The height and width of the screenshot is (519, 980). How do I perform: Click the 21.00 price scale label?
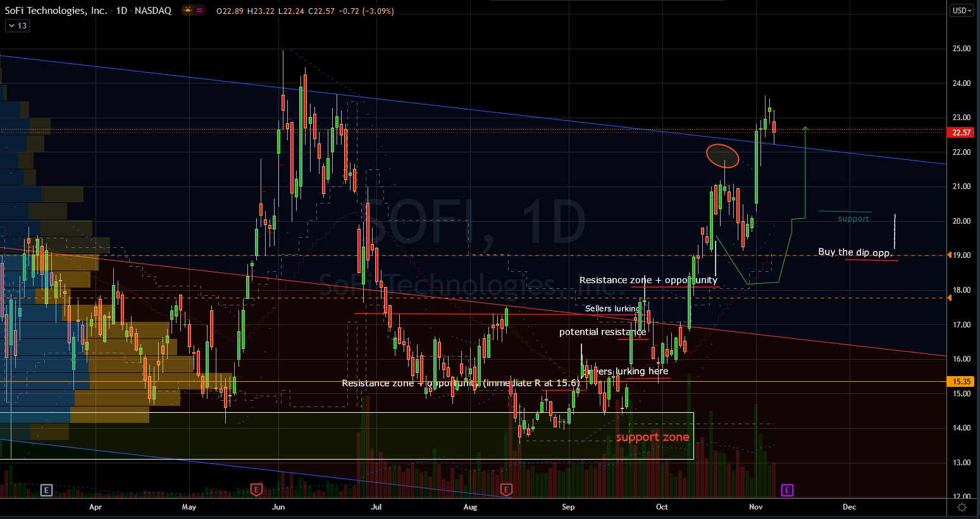(962, 186)
